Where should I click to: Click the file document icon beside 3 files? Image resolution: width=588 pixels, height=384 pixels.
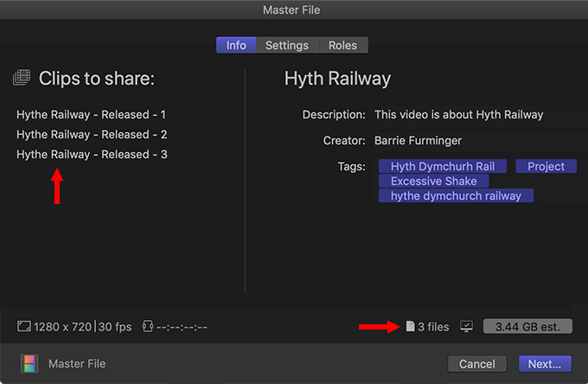(x=410, y=326)
